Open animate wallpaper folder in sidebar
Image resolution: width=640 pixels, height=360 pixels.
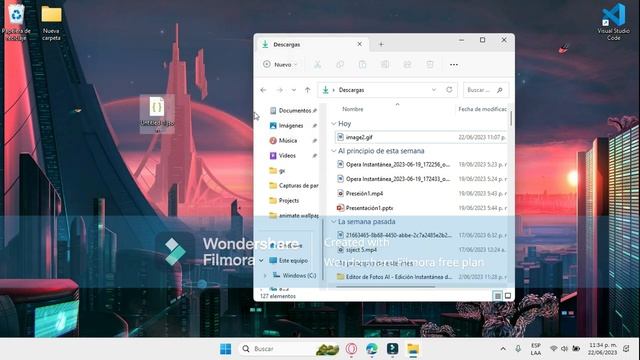[293, 215]
